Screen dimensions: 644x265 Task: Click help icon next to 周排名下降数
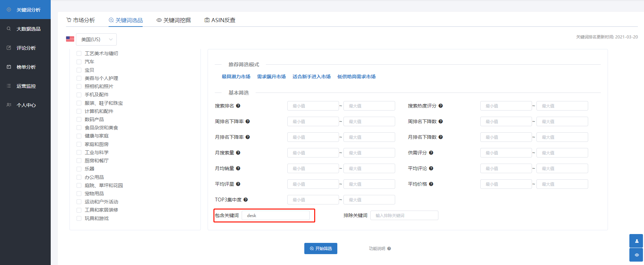click(x=441, y=121)
